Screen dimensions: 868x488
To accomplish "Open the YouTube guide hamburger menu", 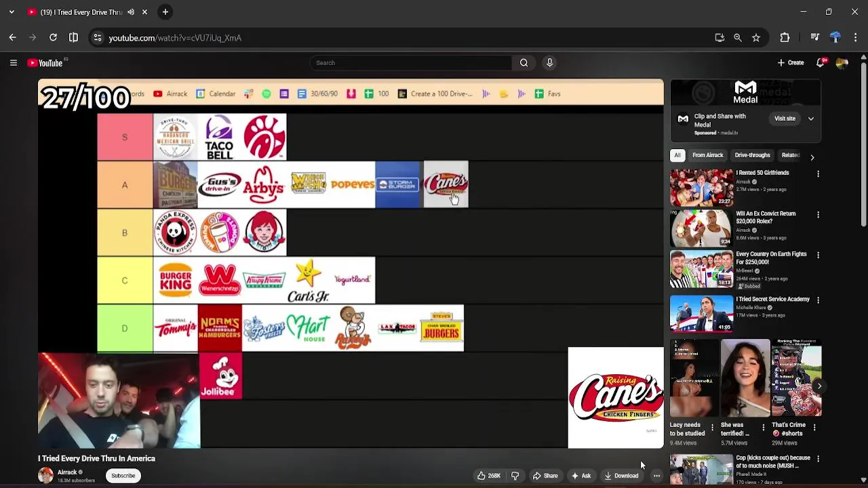I will (x=13, y=63).
